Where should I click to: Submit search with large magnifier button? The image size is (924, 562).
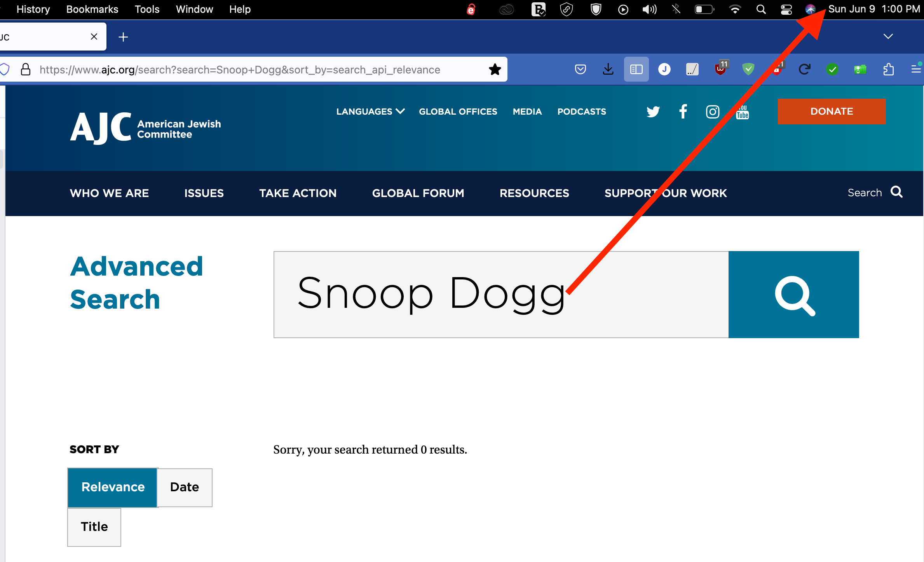(793, 294)
